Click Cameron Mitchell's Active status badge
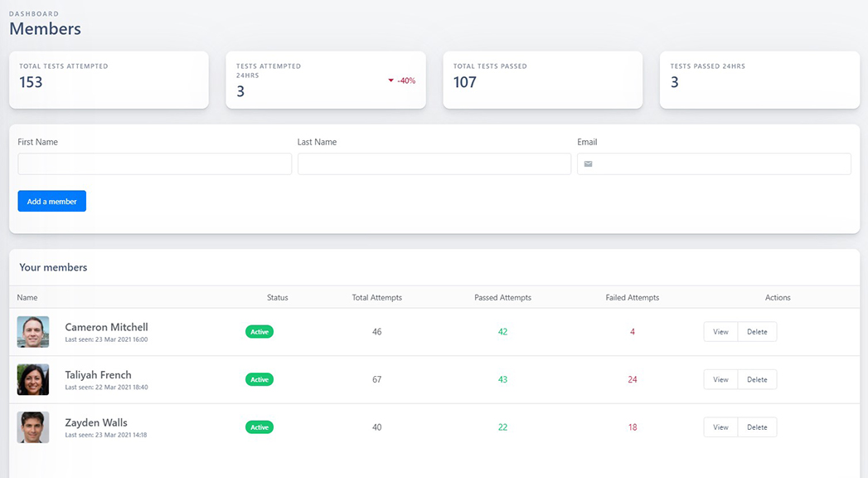 tap(259, 332)
